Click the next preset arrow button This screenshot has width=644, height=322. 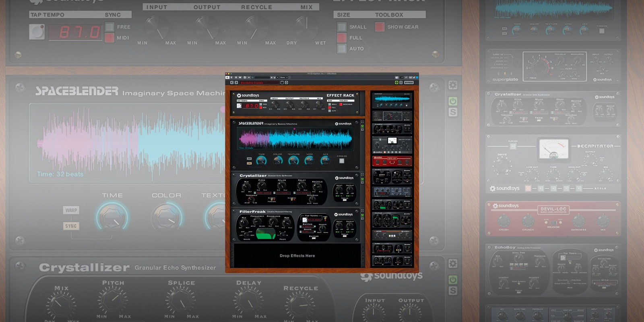[x=236, y=83]
